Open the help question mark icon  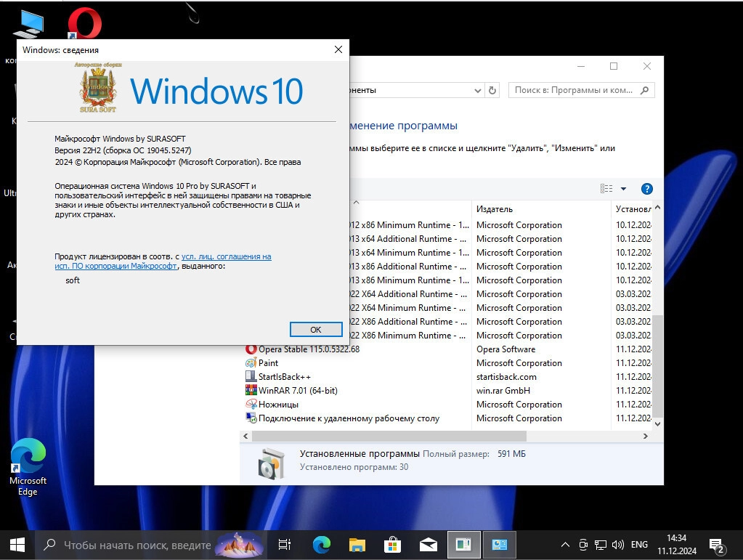(x=646, y=189)
